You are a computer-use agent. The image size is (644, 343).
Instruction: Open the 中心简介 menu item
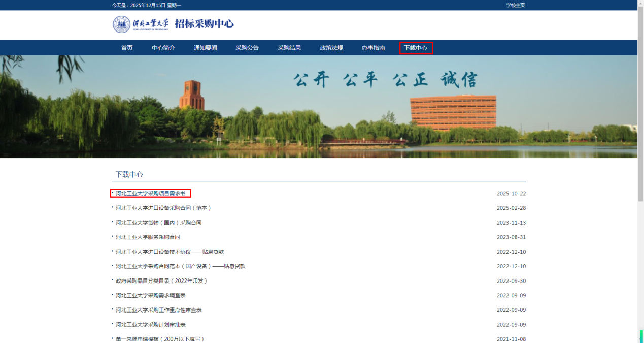[163, 48]
